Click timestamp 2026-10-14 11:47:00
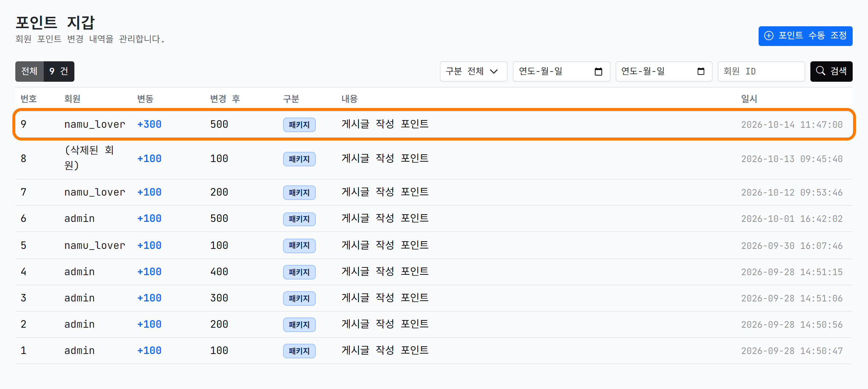 [792, 125]
